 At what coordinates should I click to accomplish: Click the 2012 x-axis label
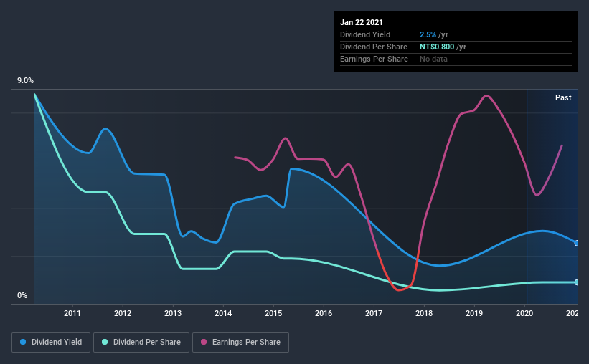(123, 313)
